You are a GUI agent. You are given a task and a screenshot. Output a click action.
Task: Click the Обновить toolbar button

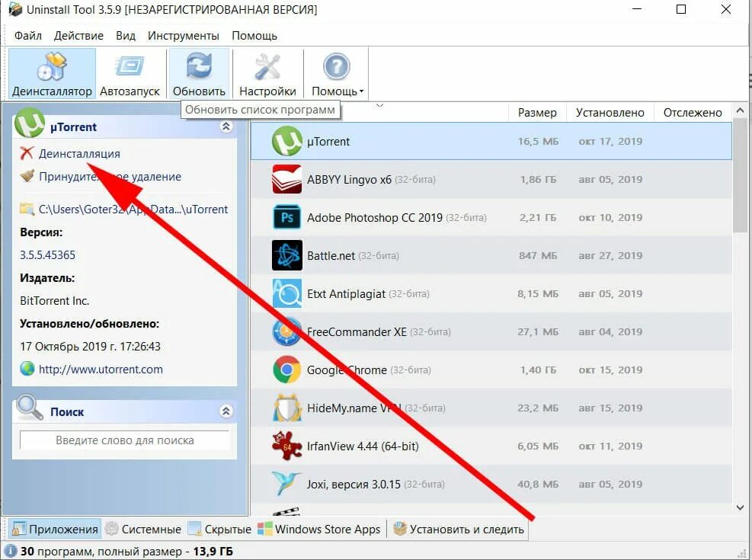point(199,73)
